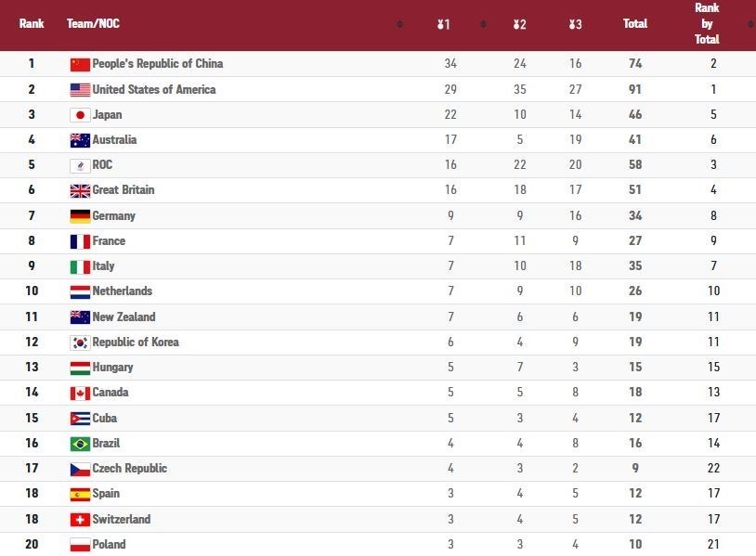Click the Brazil flag icon

coord(80,444)
